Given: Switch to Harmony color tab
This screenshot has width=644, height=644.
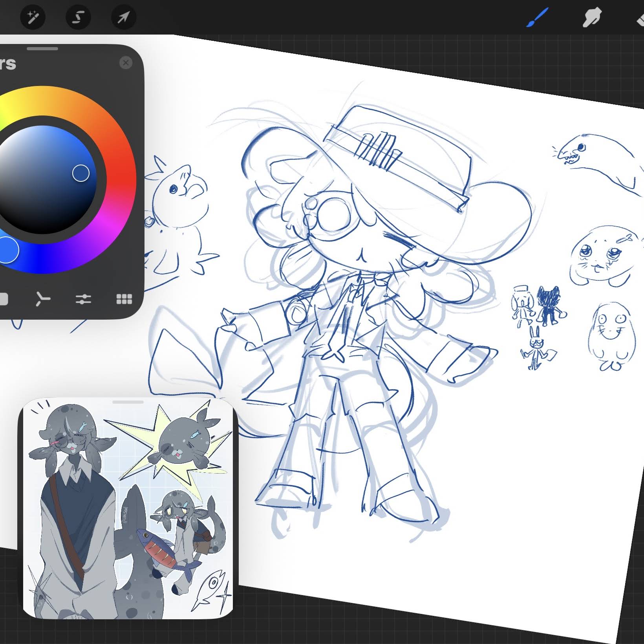Looking at the screenshot, I should pyautogui.click(x=43, y=299).
